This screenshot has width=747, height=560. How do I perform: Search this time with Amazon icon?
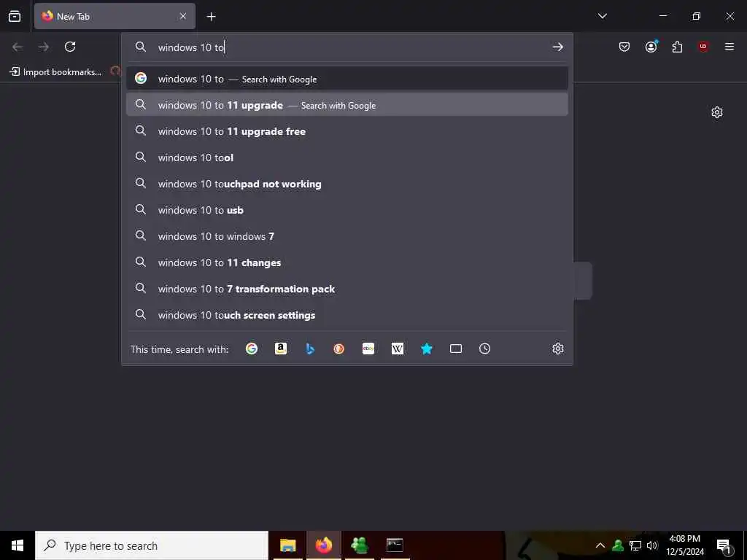pos(281,349)
